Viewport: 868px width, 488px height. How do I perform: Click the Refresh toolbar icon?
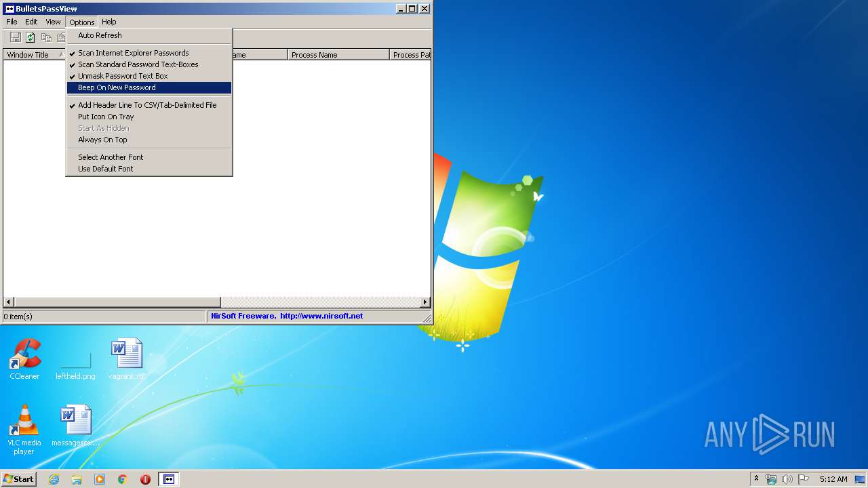tap(31, 37)
